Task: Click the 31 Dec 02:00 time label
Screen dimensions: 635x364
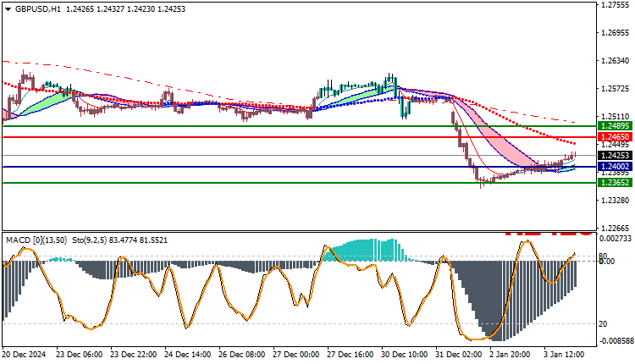Action: coord(459,355)
